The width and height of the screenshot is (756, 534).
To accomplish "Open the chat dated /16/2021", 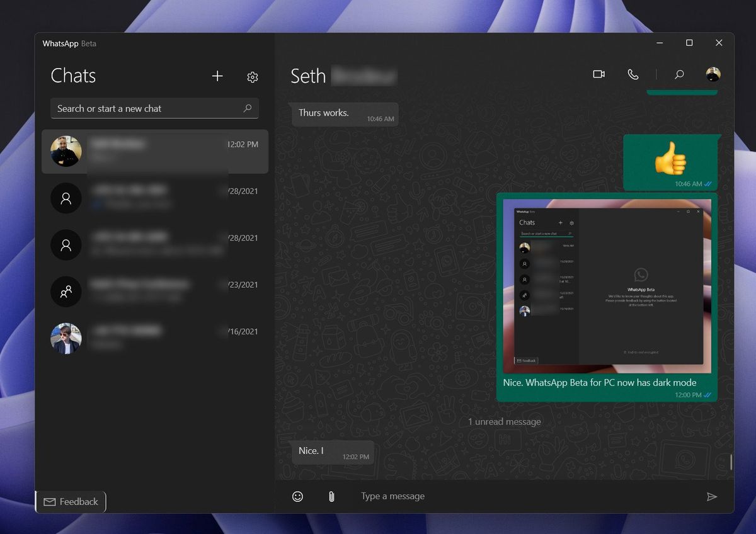I will point(155,338).
